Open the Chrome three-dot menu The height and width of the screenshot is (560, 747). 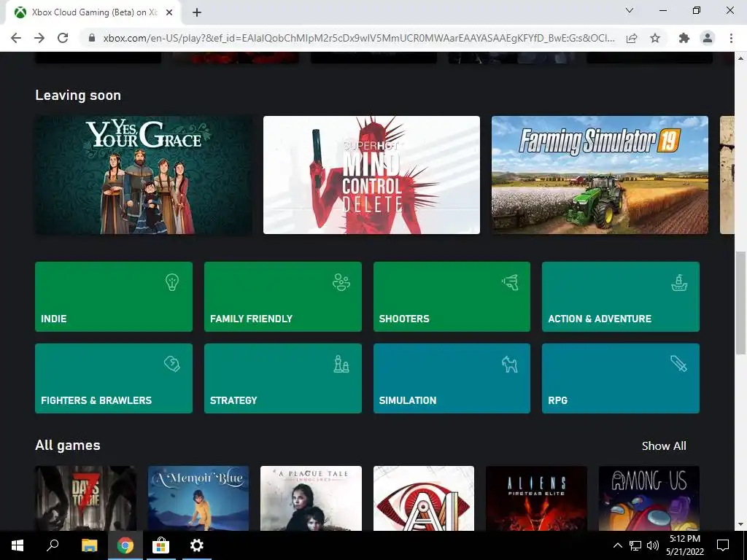pos(731,38)
